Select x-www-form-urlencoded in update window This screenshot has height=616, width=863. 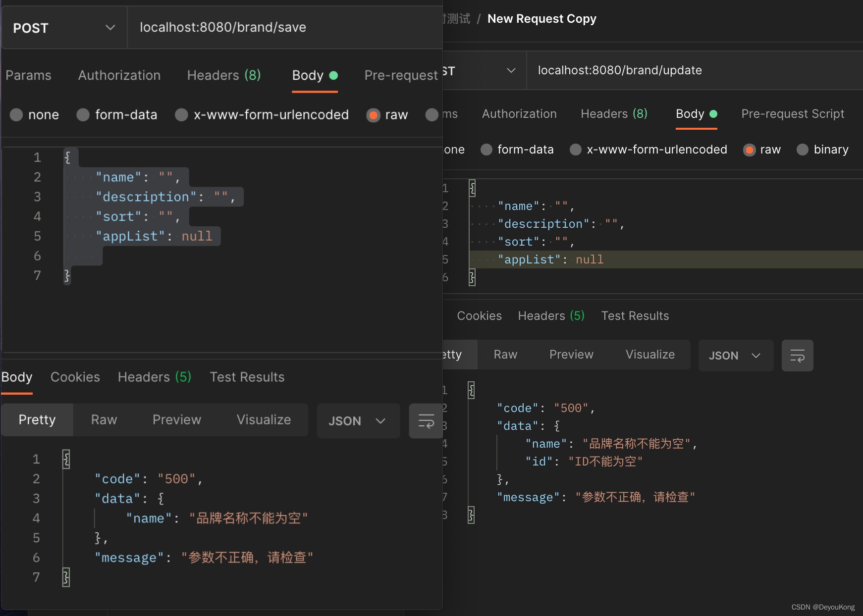[x=648, y=150]
